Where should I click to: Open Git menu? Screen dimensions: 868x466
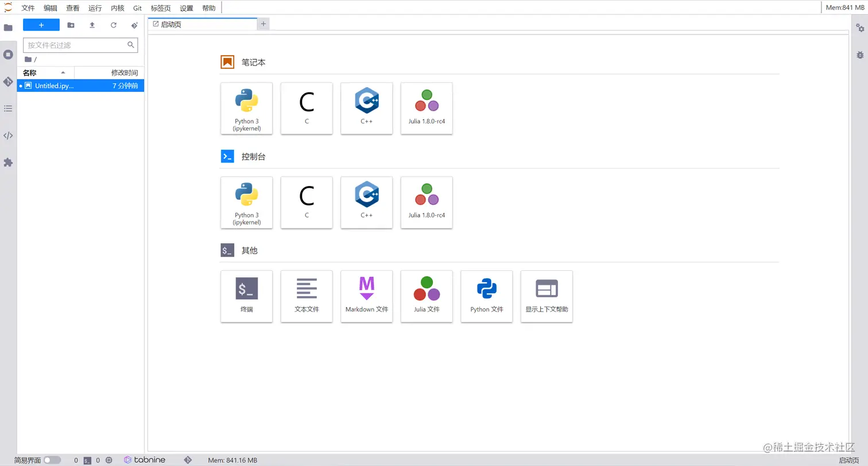pyautogui.click(x=138, y=8)
